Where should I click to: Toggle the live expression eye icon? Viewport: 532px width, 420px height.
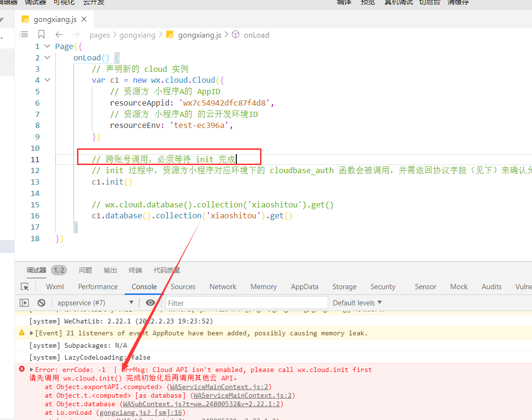point(150,303)
